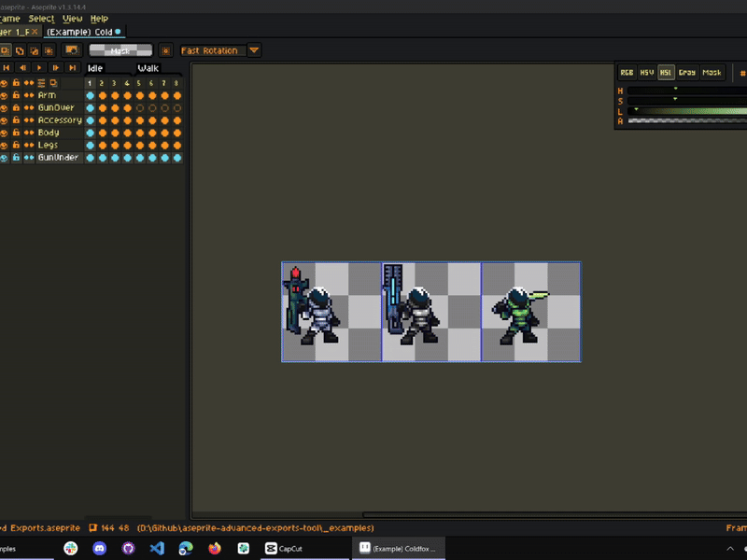Image resolution: width=747 pixels, height=560 pixels.
Task: Open the Fast Rotation algorithm dropdown
Action: 254,50
